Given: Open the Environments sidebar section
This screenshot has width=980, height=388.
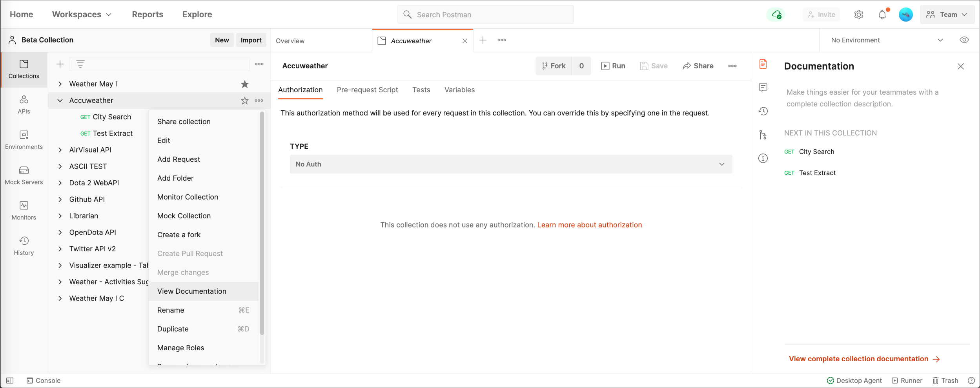Looking at the screenshot, I should 24,140.
